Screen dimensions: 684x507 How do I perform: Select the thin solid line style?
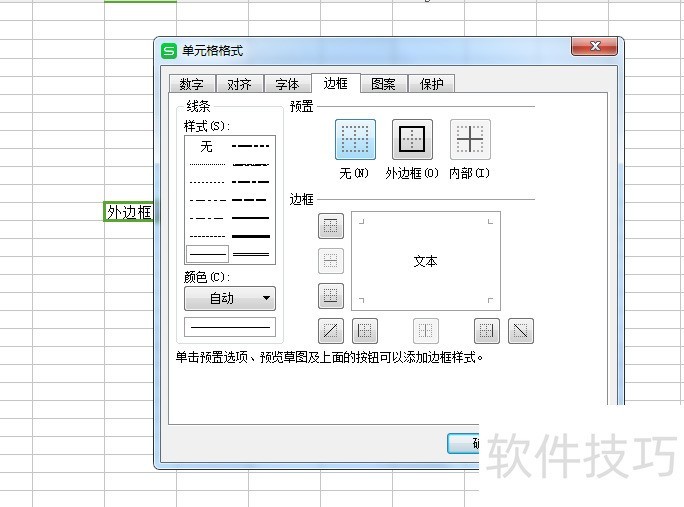pyautogui.click(x=207, y=254)
